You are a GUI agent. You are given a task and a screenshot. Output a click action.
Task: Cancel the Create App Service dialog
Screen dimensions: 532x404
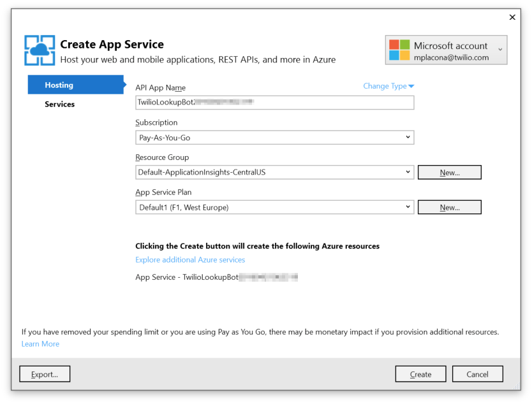[477, 374]
